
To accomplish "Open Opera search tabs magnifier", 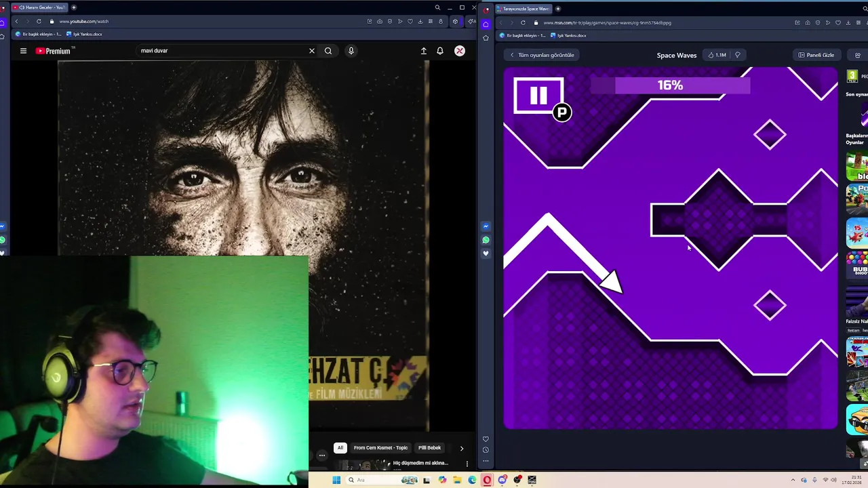I will [437, 7].
